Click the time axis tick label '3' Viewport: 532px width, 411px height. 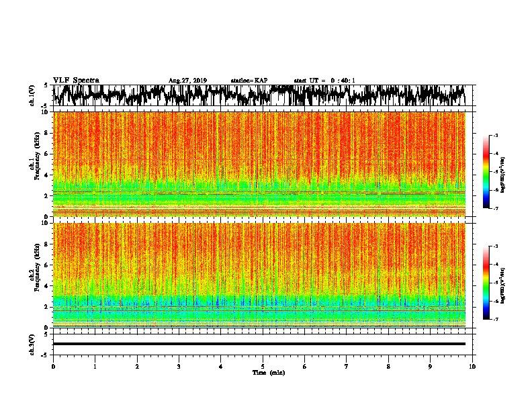pyautogui.click(x=179, y=367)
